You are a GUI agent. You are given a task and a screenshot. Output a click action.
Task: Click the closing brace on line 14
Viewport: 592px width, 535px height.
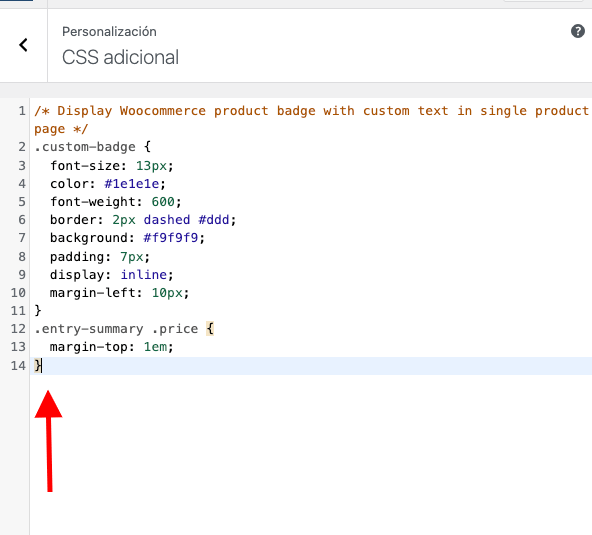click(x=38, y=365)
